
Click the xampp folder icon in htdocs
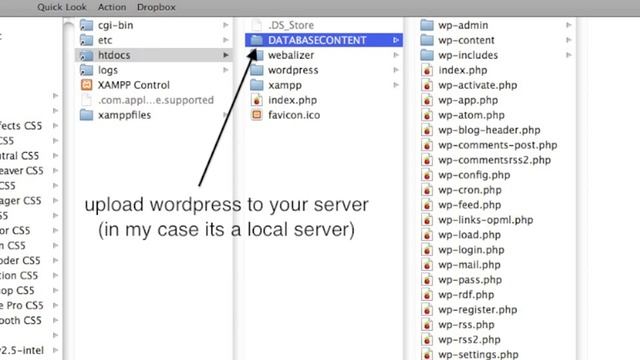[256, 85]
